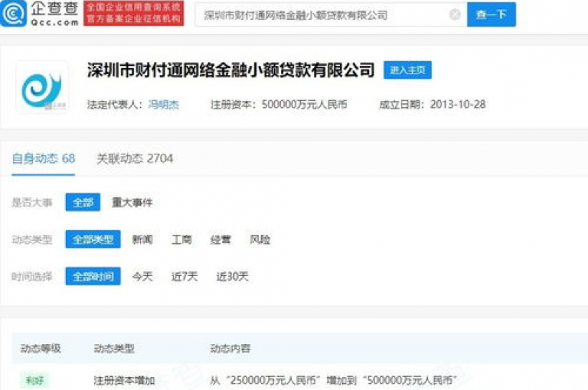This screenshot has width=588, height=390.
Task: Filter dynamic type by 风险
Action: coord(260,239)
